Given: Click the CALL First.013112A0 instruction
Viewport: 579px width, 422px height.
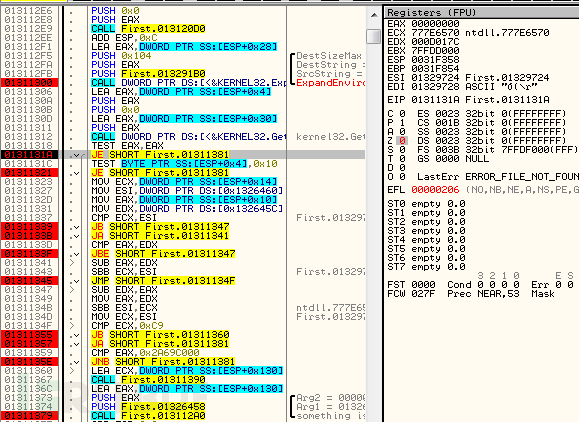Looking at the screenshot, I should (148, 416).
